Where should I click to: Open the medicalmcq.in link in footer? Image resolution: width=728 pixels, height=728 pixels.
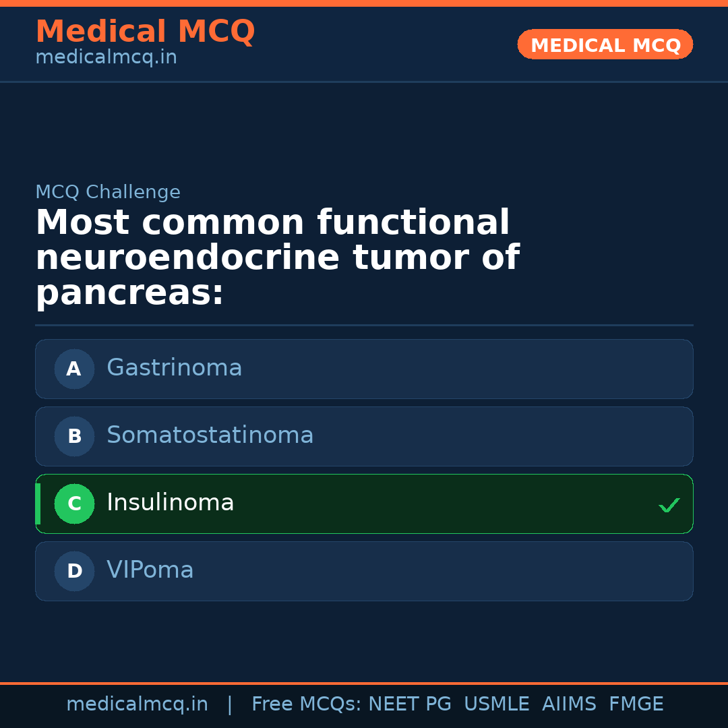point(137,704)
